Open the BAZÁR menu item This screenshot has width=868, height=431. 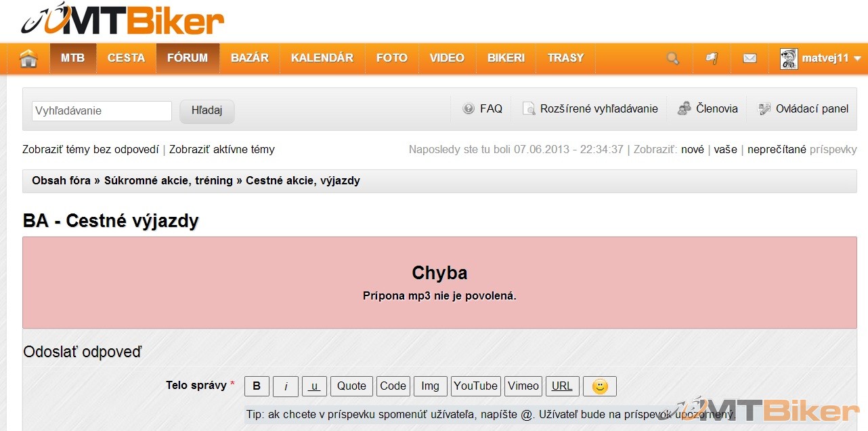[x=250, y=58]
